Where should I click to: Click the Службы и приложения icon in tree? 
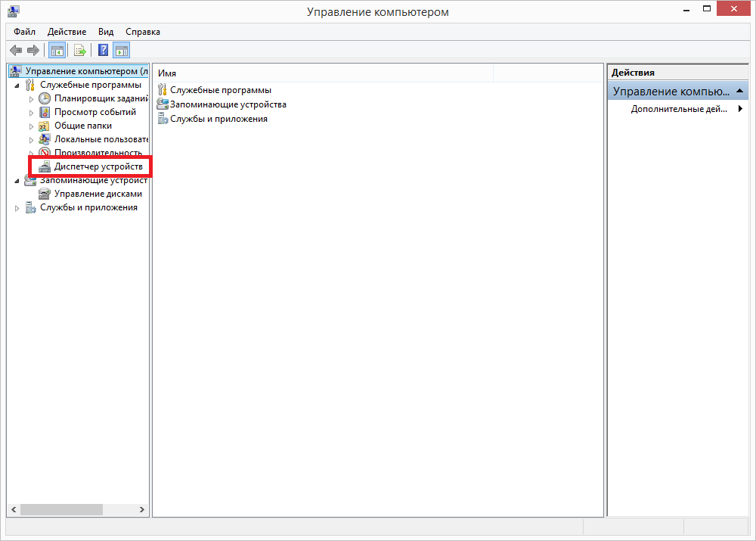coord(30,207)
